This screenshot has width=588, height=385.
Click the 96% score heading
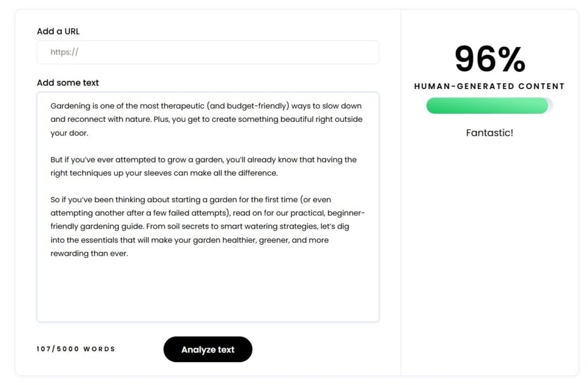point(491,59)
